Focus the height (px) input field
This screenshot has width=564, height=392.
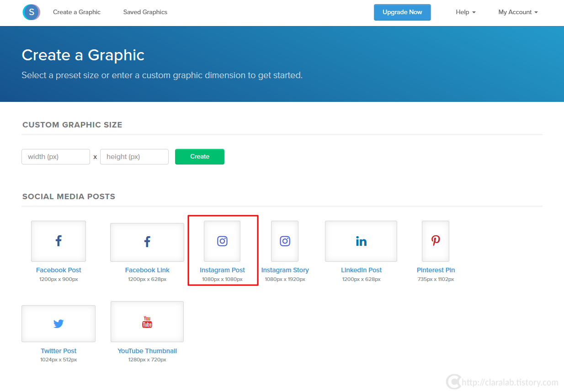pos(134,157)
